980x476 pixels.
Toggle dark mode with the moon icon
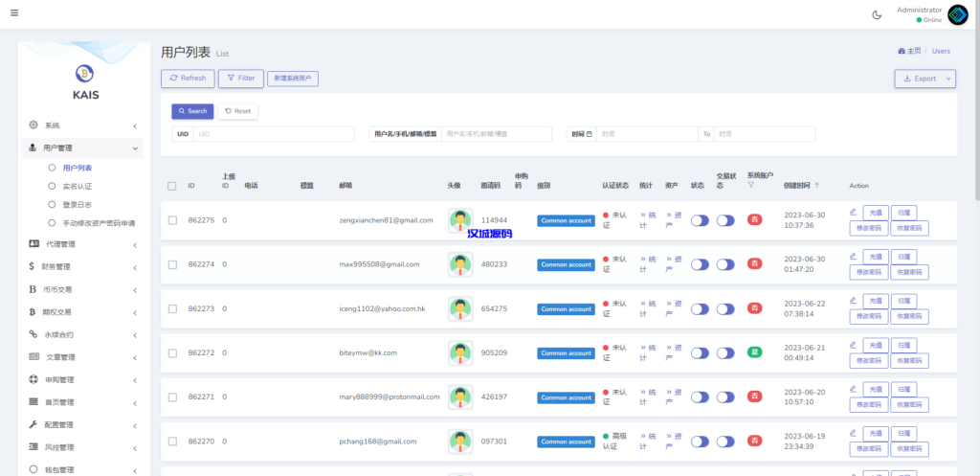tap(877, 14)
